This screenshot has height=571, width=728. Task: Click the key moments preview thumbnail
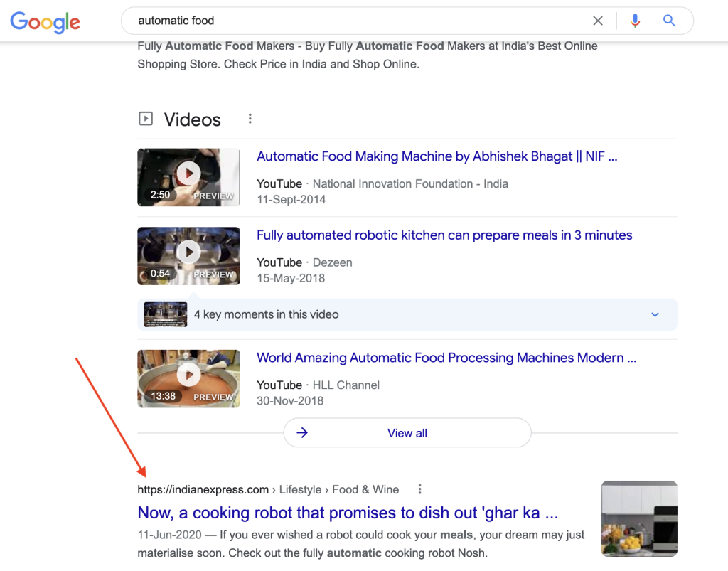tap(165, 314)
